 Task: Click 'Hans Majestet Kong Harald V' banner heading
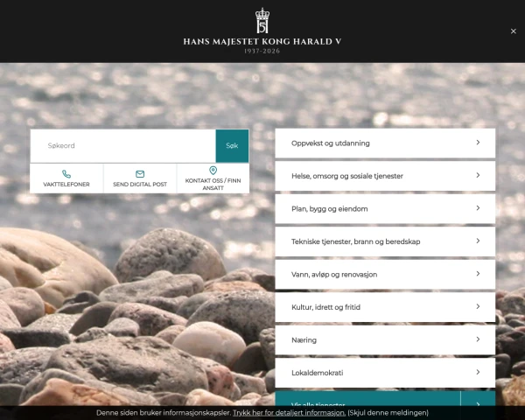tap(262, 41)
